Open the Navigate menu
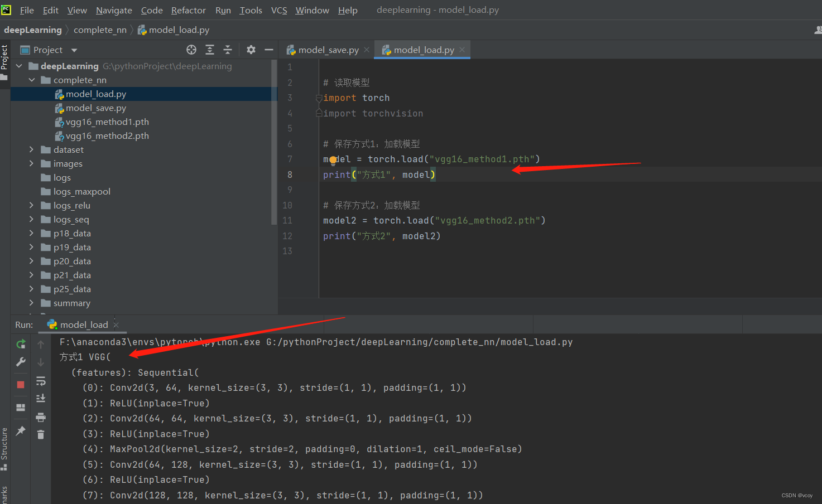This screenshot has height=504, width=822. coord(114,10)
